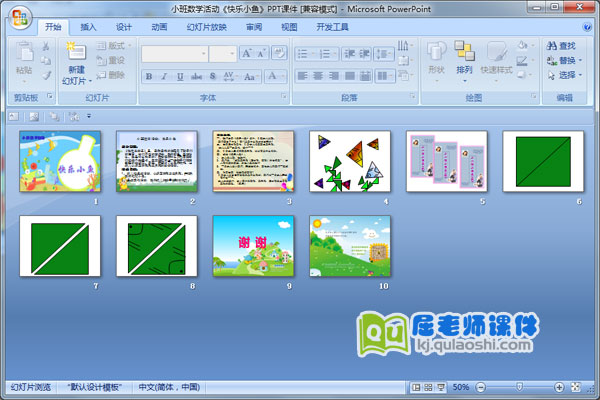Viewport: 600px width, 400px height.
Task: Open the Quick Styles gallery
Action: 496,61
